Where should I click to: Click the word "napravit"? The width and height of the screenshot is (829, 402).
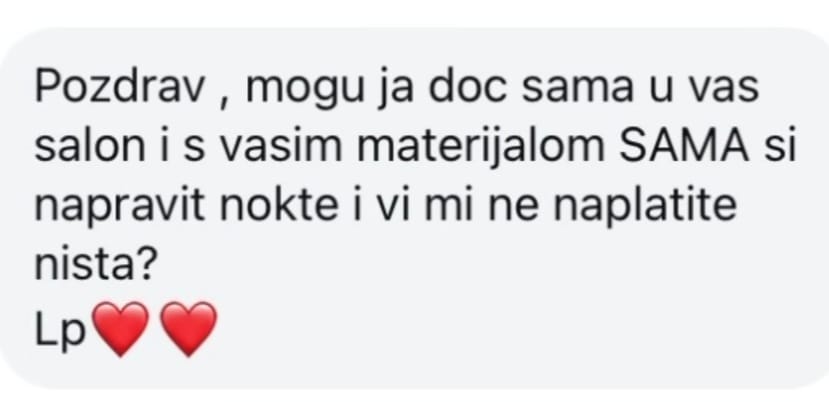pyautogui.click(x=119, y=208)
